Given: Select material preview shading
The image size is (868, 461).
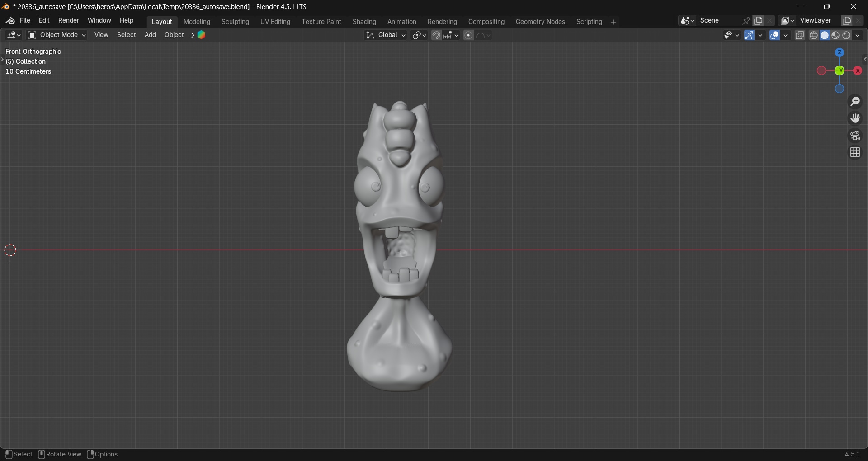Looking at the screenshot, I should 836,35.
